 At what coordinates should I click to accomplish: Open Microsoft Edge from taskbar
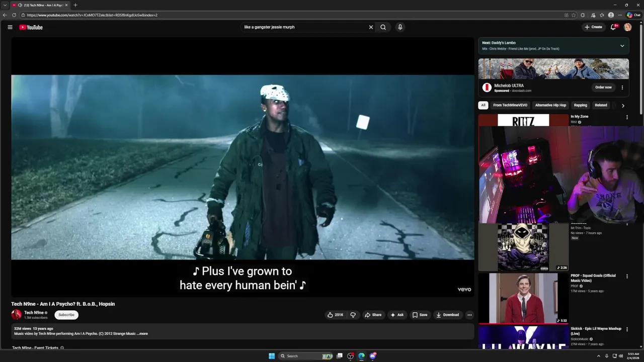coord(361,356)
